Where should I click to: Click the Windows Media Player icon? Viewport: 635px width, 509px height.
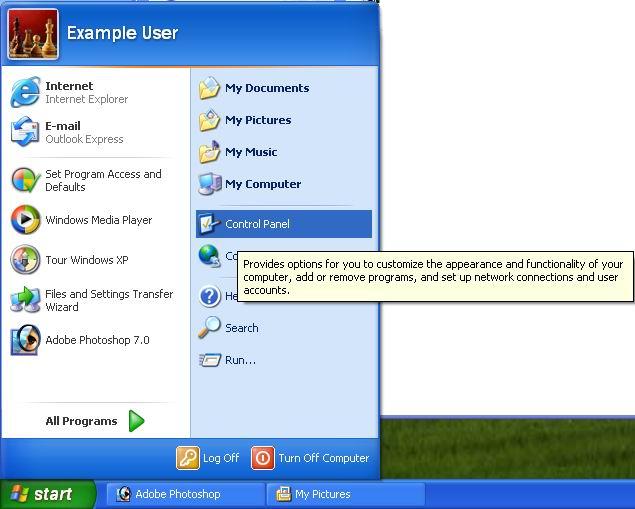pyautogui.click(x=26, y=220)
